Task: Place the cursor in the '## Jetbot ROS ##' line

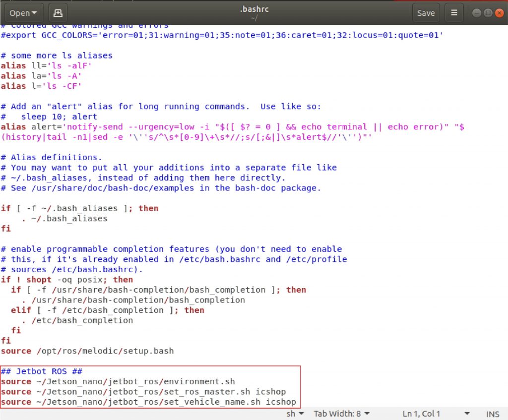Action: pyautogui.click(x=42, y=371)
